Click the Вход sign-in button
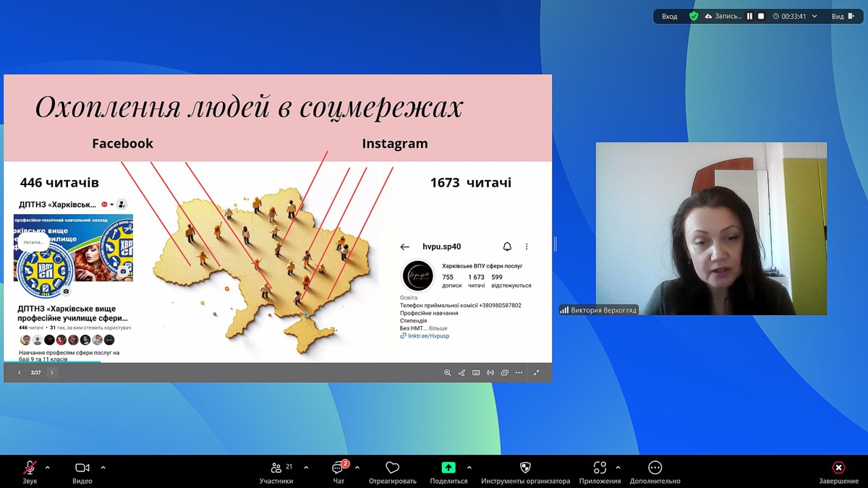 [670, 16]
